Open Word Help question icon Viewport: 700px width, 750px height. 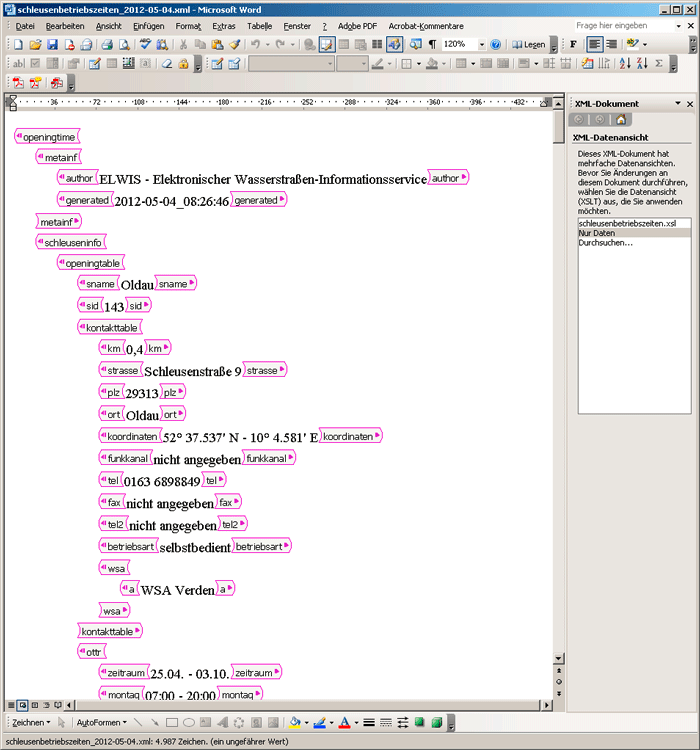tap(496, 44)
